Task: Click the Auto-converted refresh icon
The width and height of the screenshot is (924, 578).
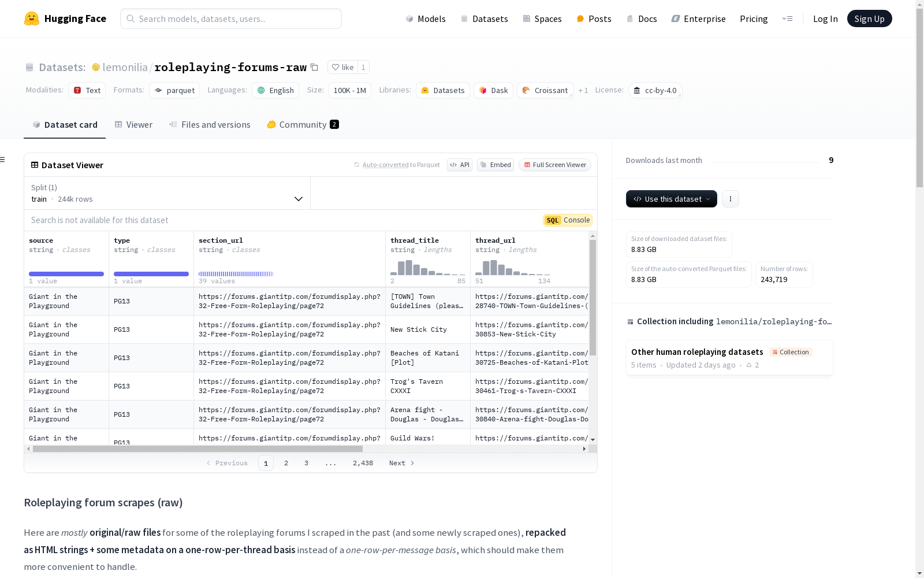Action: 357,165
